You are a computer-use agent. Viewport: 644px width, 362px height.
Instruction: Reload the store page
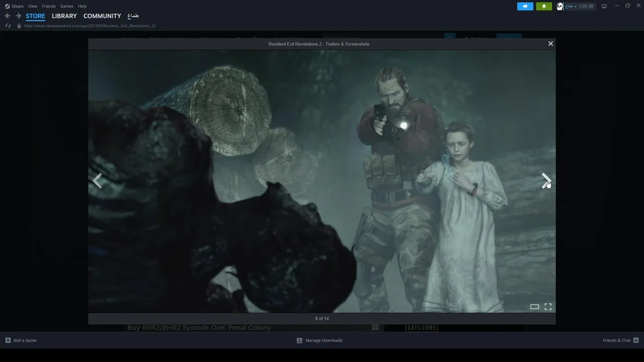pos(8,26)
